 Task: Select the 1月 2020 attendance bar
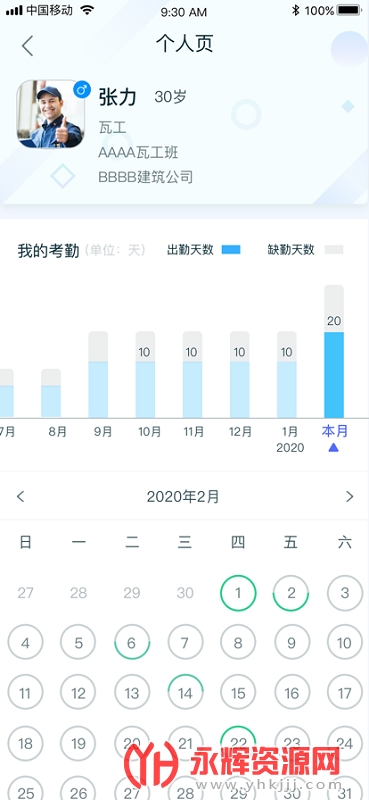click(287, 374)
